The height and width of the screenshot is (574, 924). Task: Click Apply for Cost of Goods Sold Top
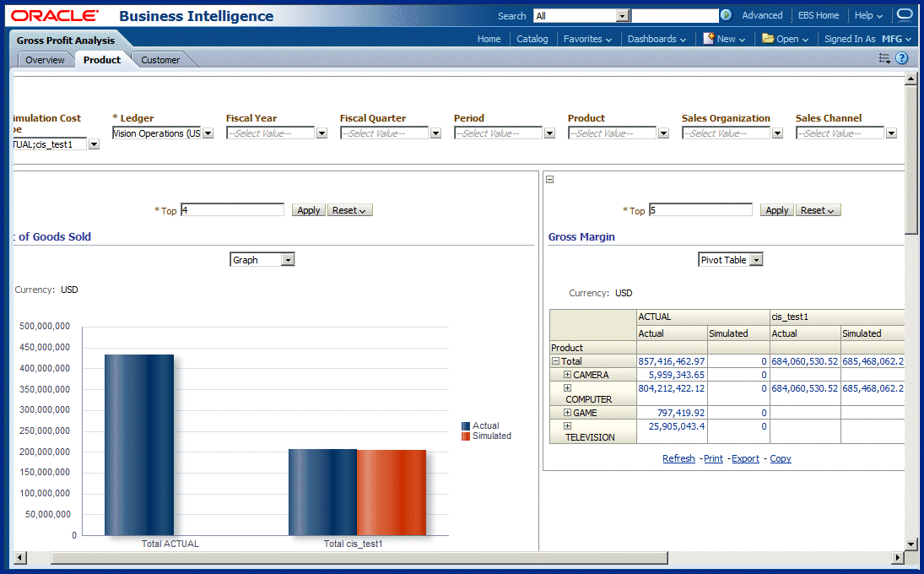coord(309,210)
